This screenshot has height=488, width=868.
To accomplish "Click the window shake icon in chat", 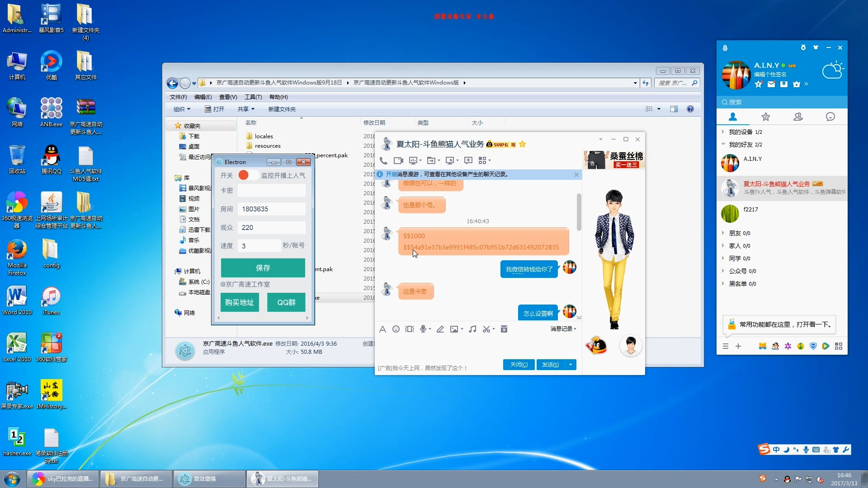I will (410, 329).
